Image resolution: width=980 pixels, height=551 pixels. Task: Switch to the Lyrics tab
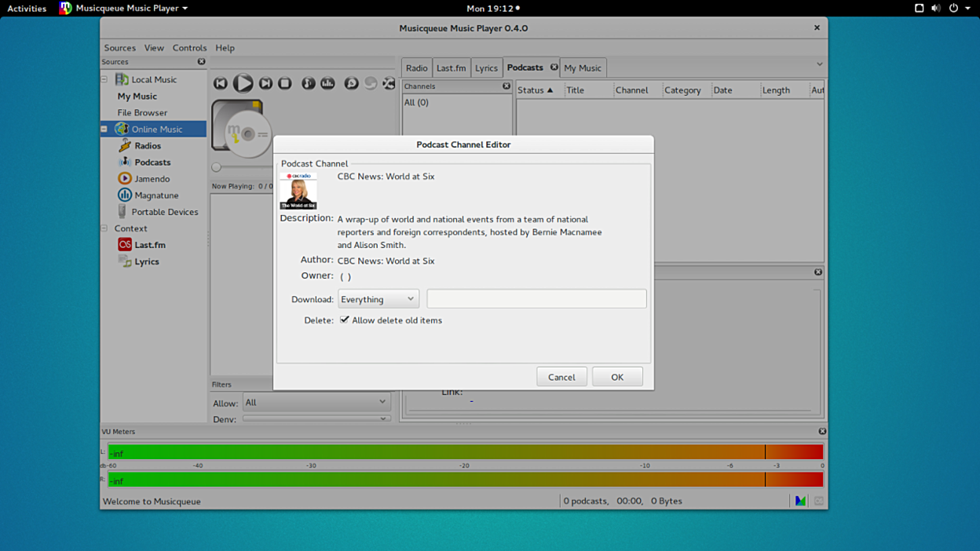pos(486,68)
